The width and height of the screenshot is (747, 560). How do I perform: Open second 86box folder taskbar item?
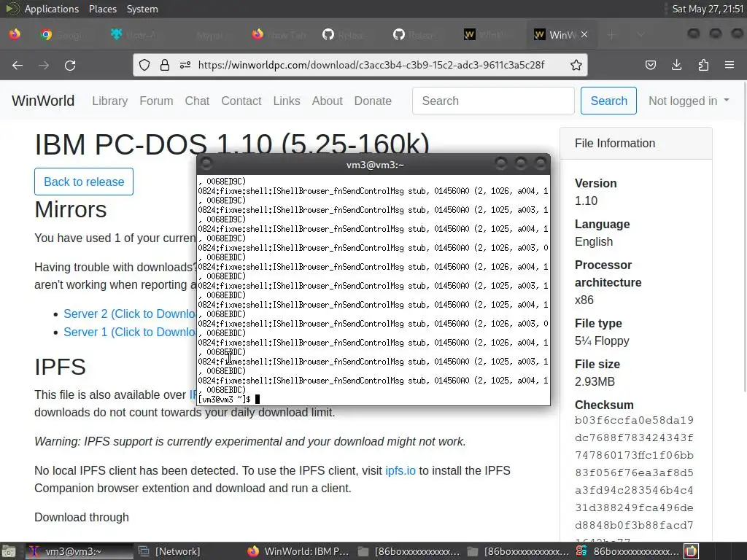tap(519, 551)
